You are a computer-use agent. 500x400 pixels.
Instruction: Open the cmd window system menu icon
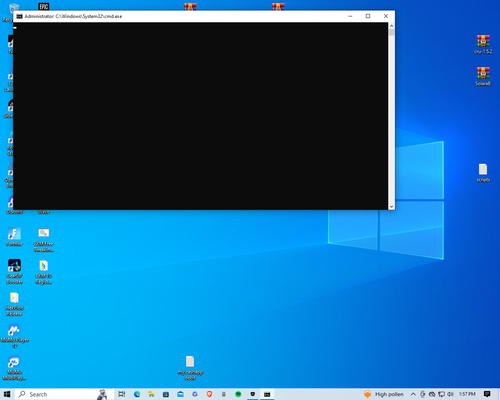pos(20,16)
